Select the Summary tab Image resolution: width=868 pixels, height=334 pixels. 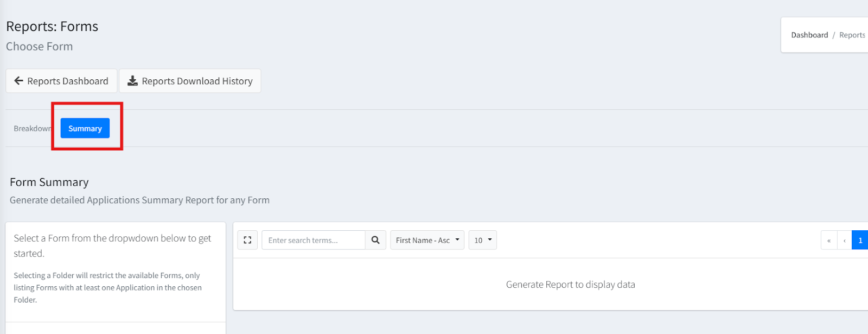85,129
